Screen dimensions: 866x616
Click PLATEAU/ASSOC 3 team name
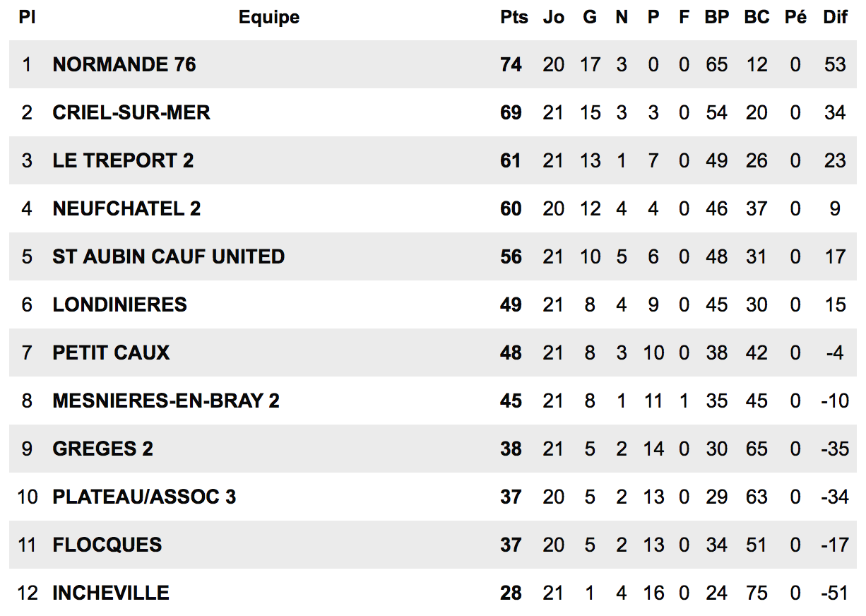pyautogui.click(x=144, y=497)
